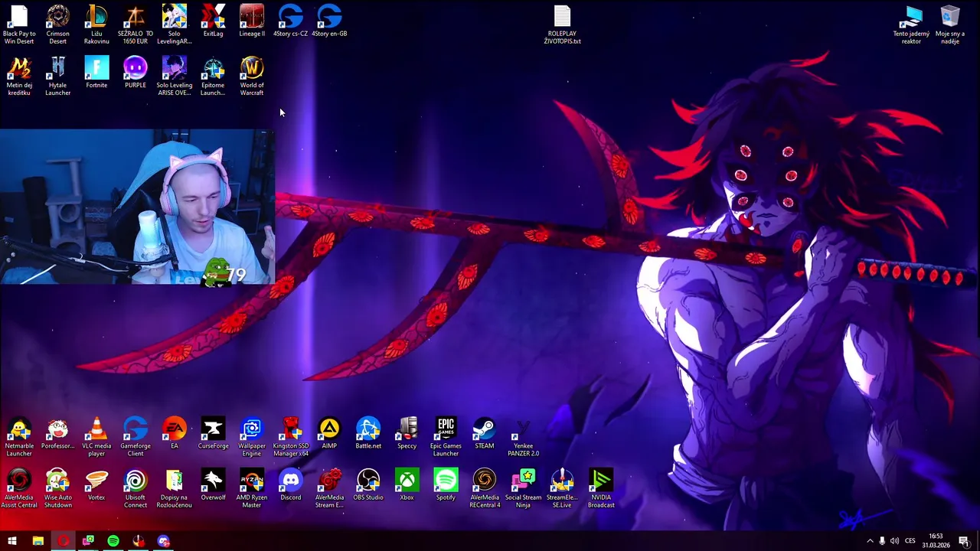Select the Ližu Rakovinu desktop shortcut
The width and height of the screenshot is (980, 551).
point(96,24)
